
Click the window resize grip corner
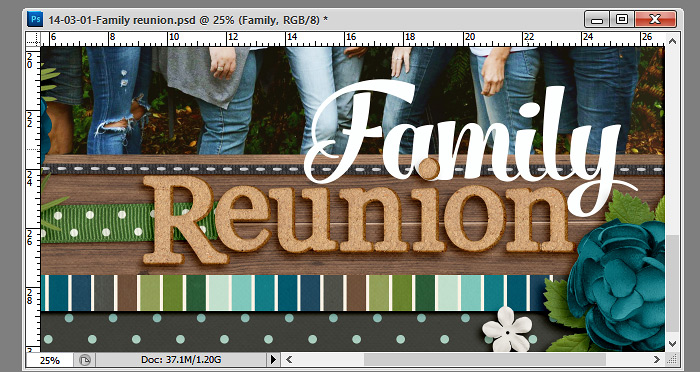point(672,359)
